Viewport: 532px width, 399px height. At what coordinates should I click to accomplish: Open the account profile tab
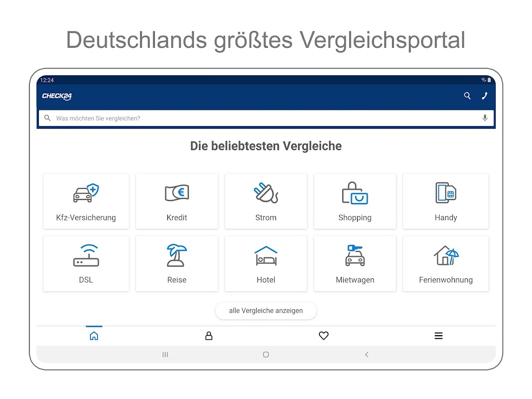tap(209, 336)
